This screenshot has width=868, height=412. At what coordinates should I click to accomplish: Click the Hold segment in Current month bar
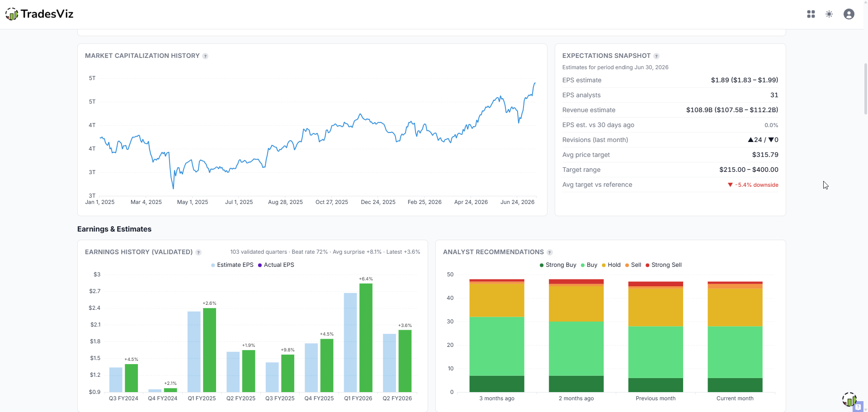click(735, 308)
